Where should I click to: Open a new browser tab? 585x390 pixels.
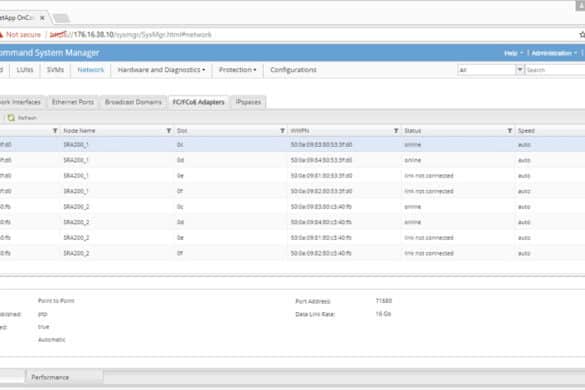pos(61,18)
